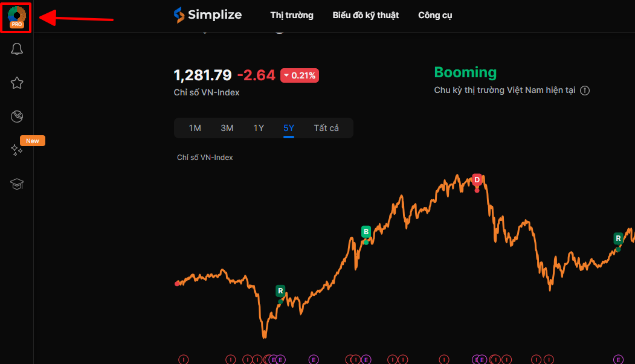Click info icon beside Chu kỳ thị trường
635x364 pixels.
pyautogui.click(x=584, y=91)
